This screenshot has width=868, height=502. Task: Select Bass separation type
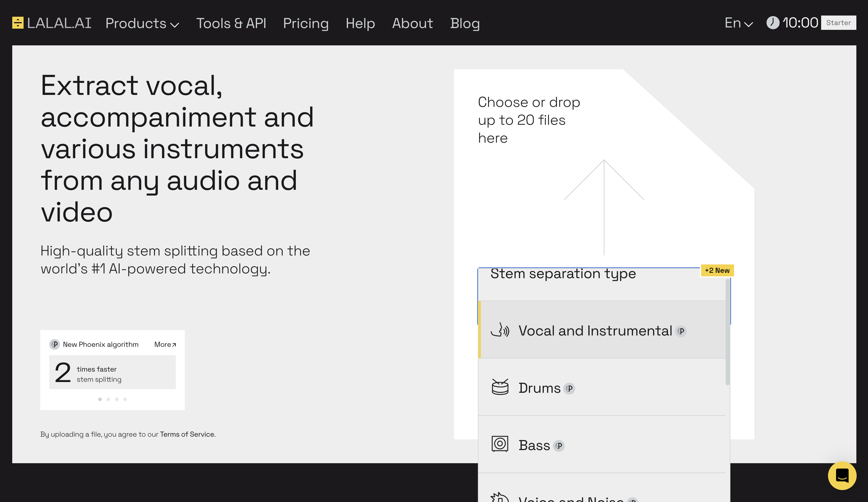[604, 444]
